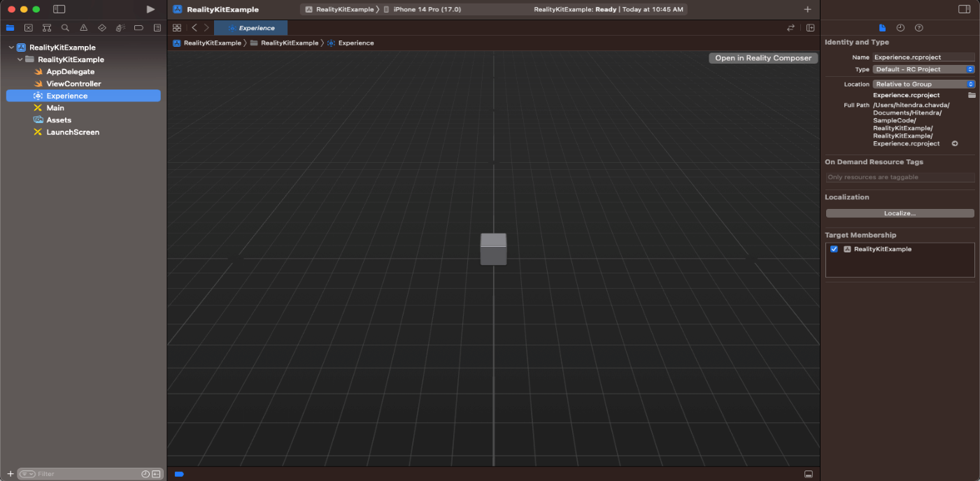This screenshot has width=980, height=481.
Task: Open the Source Control navigator icon
Action: coord(29,28)
